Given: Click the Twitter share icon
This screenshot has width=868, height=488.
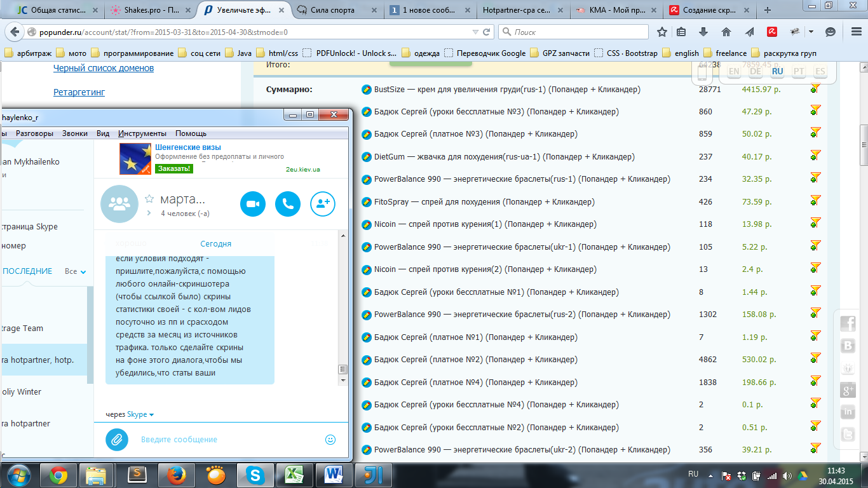Looking at the screenshot, I should 848,435.
